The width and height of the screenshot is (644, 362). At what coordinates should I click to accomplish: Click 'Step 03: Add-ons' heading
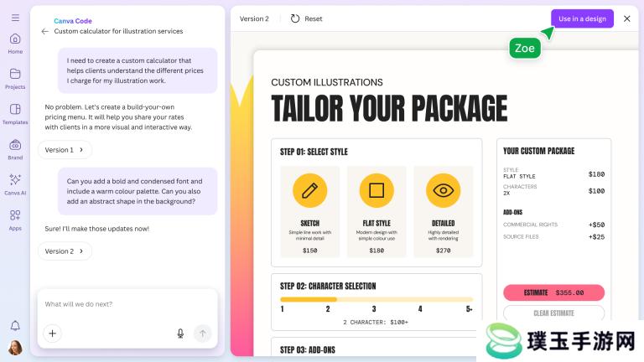[x=308, y=350]
